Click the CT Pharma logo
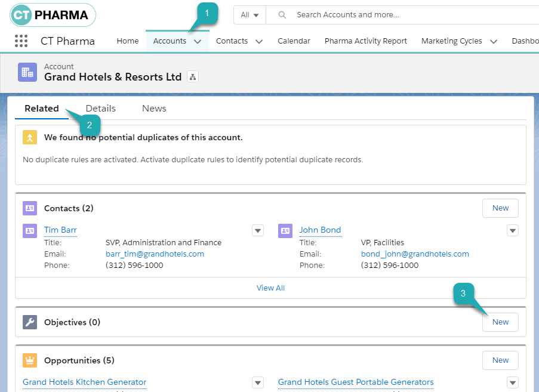Screen dimensions: 539x392 point(53,15)
